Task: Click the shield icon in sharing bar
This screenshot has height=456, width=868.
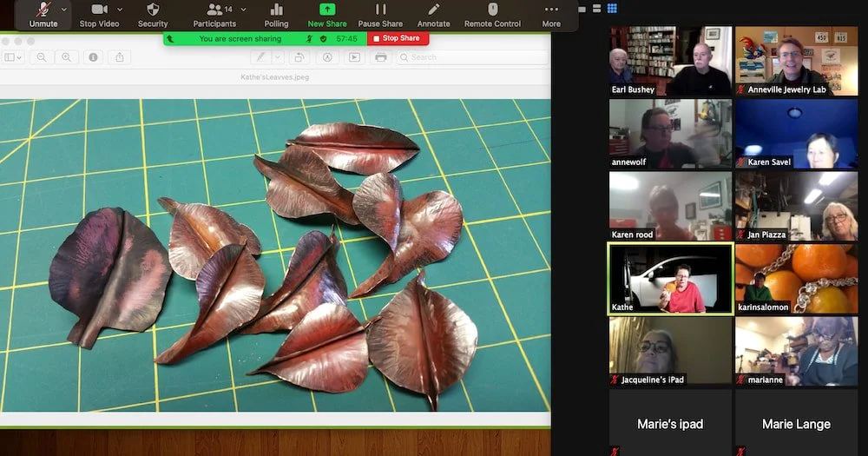Action: coord(323,39)
